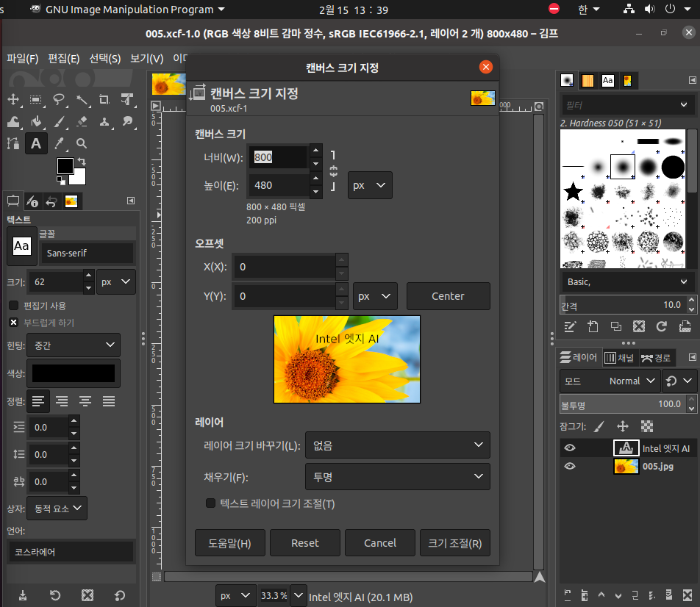Click the foreground color swatch
Image resolution: width=700 pixels, height=607 pixels.
[65, 166]
